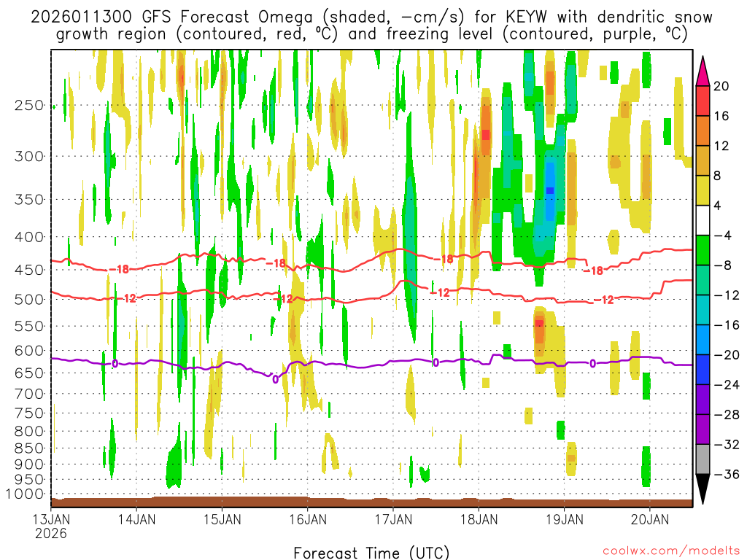Select the red colorbar swatch between 16 and 20

[x=703, y=101]
